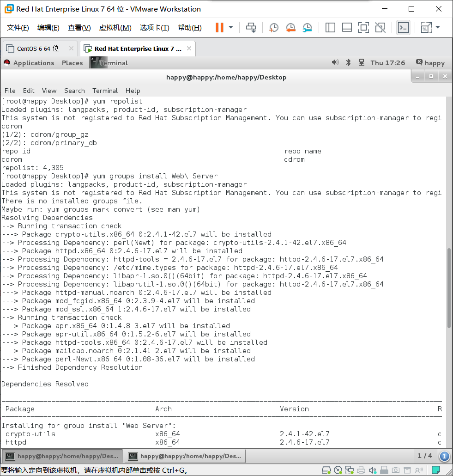Click the hard disk device status icon
The height and width of the screenshot is (476, 453).
point(326,470)
